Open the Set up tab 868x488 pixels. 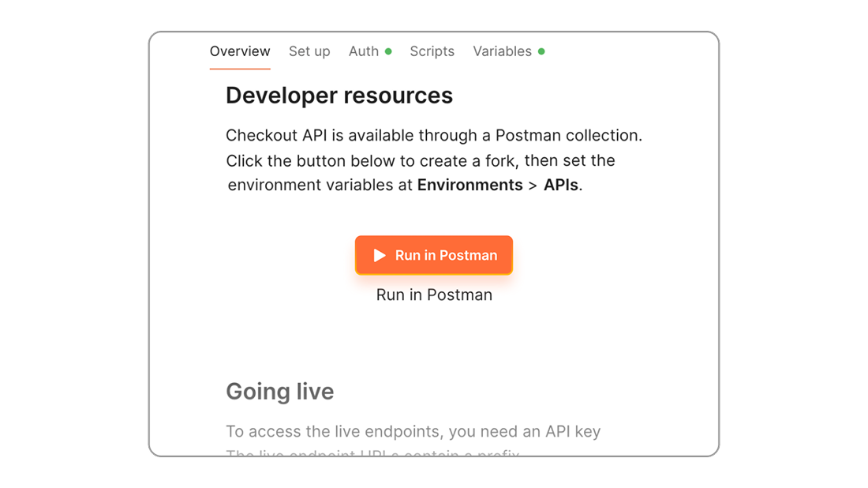coord(309,51)
